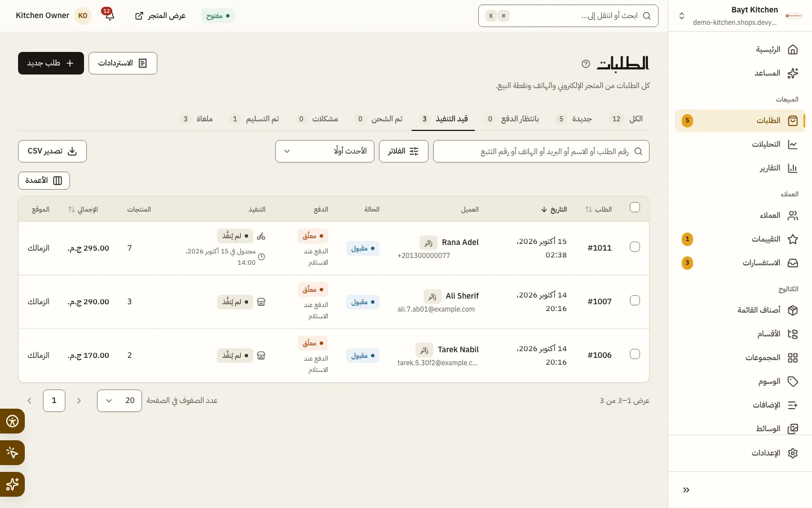Switch to مشكلات issues tab
This screenshot has height=508, width=812.
317,119
